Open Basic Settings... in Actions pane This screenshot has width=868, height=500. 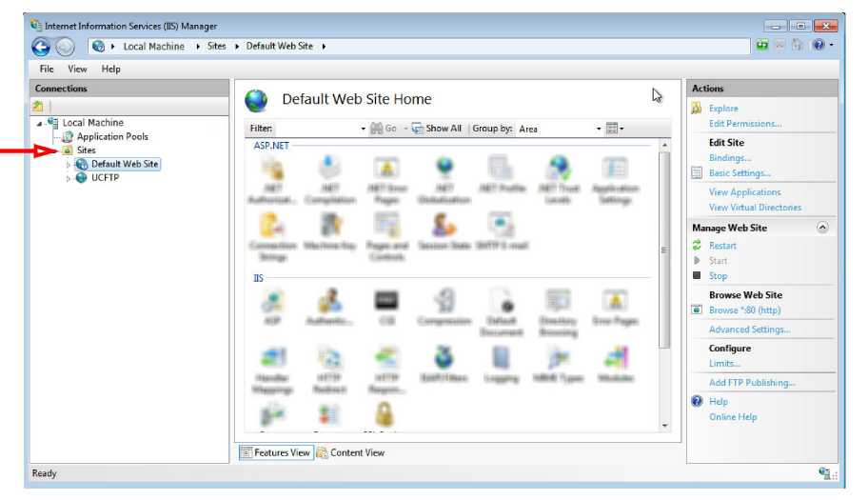coord(740,173)
